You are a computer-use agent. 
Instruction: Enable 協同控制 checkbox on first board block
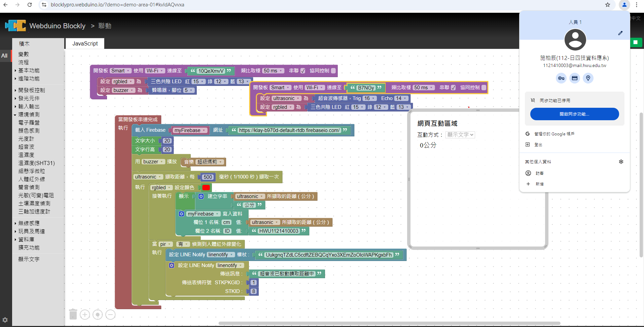[333, 71]
